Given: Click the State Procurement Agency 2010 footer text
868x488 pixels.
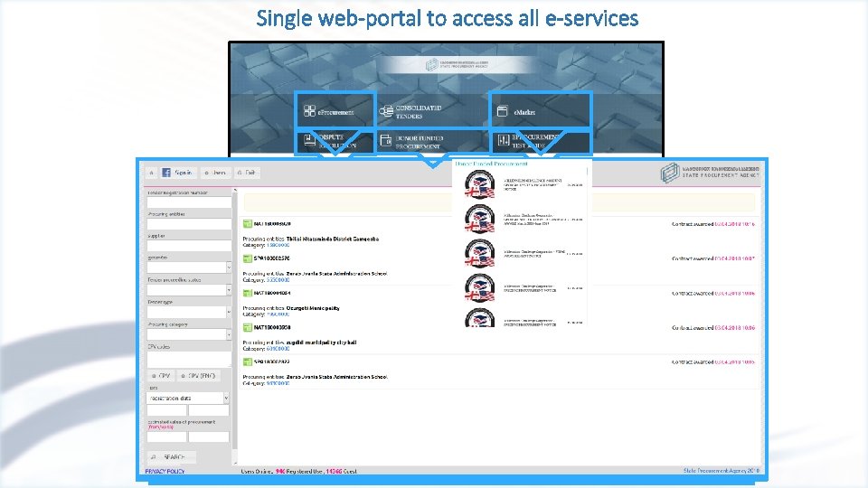Looking at the screenshot, I should 722,470.
